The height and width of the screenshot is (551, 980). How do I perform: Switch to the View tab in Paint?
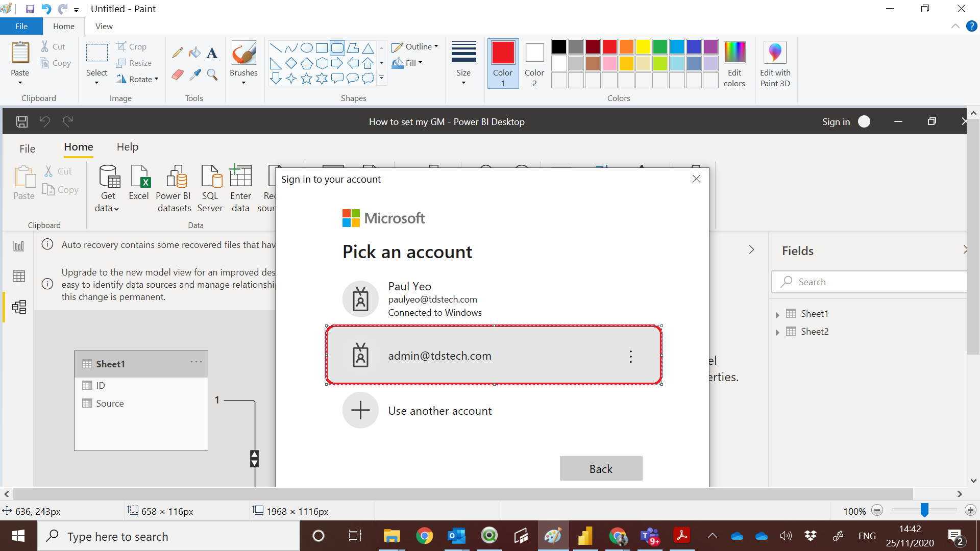(104, 26)
